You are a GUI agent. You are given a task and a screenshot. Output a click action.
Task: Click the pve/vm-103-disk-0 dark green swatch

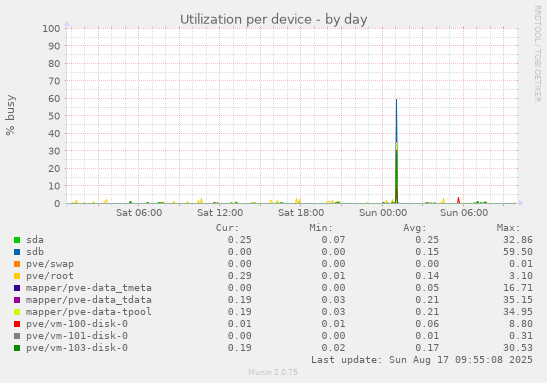point(17,348)
